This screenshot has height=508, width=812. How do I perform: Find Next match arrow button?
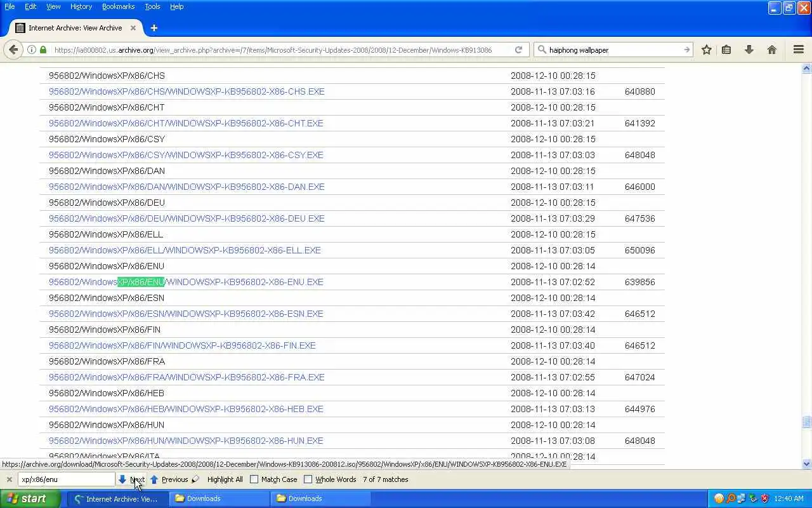pyautogui.click(x=131, y=479)
